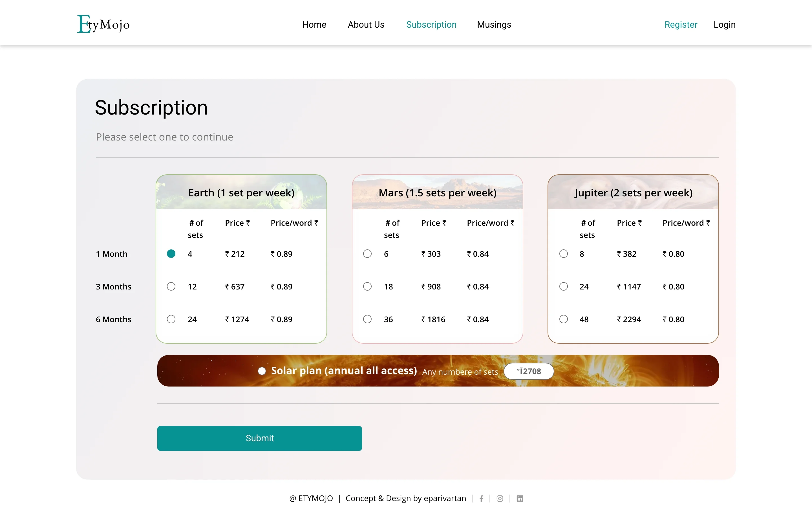Screen dimensions: 812x518
Task: Click the '6 Months' row label
Action: coord(113,319)
